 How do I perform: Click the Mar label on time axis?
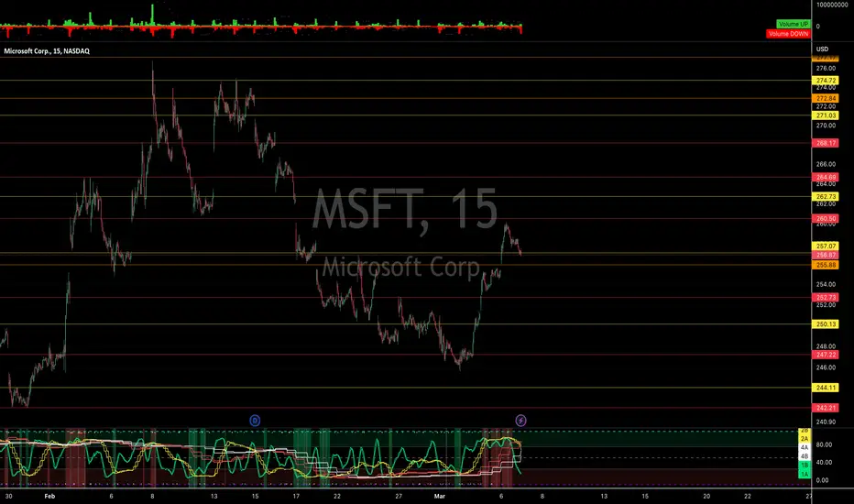(440, 497)
